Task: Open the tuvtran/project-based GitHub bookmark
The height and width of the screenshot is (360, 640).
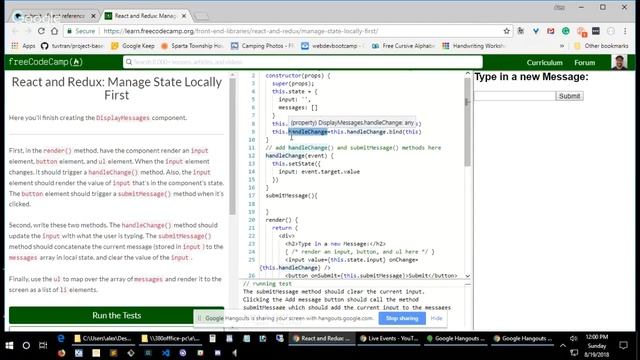Action: 72,46
